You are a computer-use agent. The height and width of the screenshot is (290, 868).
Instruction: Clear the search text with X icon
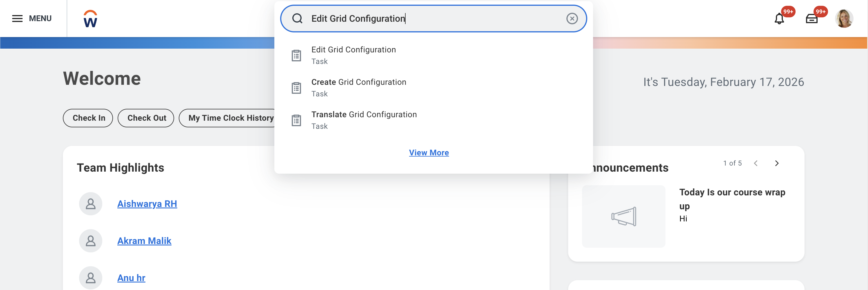[x=572, y=19]
